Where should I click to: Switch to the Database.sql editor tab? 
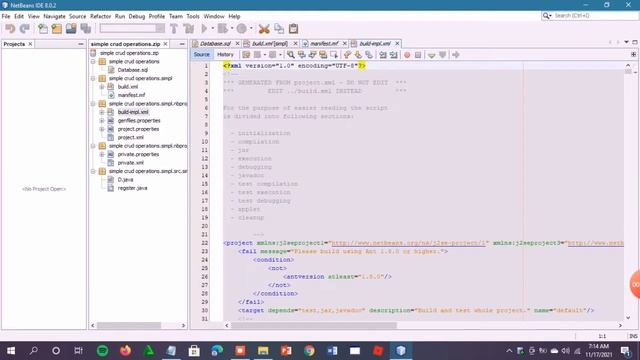(x=215, y=43)
